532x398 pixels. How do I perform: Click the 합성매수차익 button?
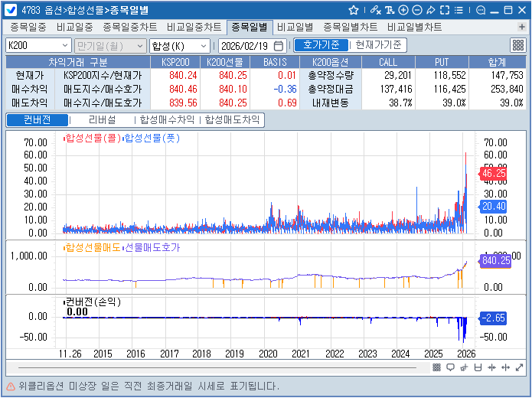[167, 120]
